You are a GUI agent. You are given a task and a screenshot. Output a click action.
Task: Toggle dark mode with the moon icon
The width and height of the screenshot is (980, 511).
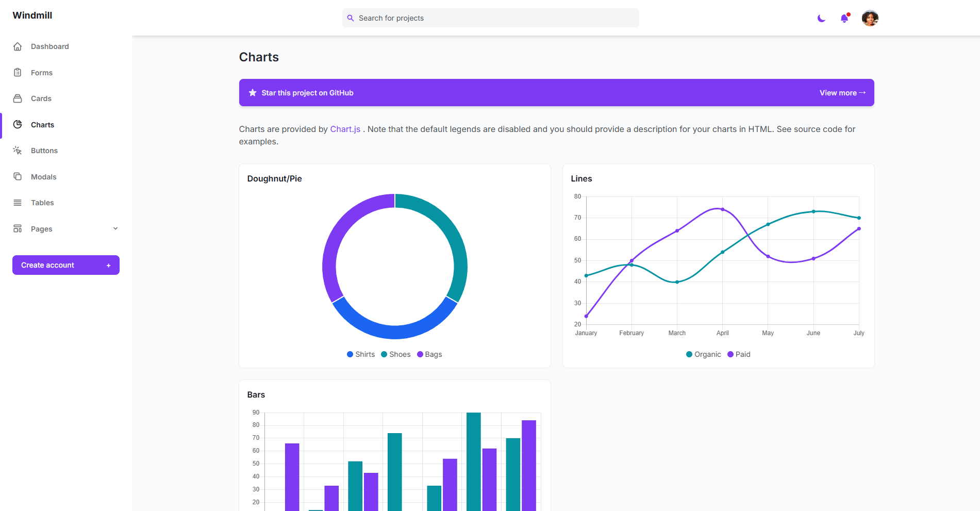pos(822,19)
